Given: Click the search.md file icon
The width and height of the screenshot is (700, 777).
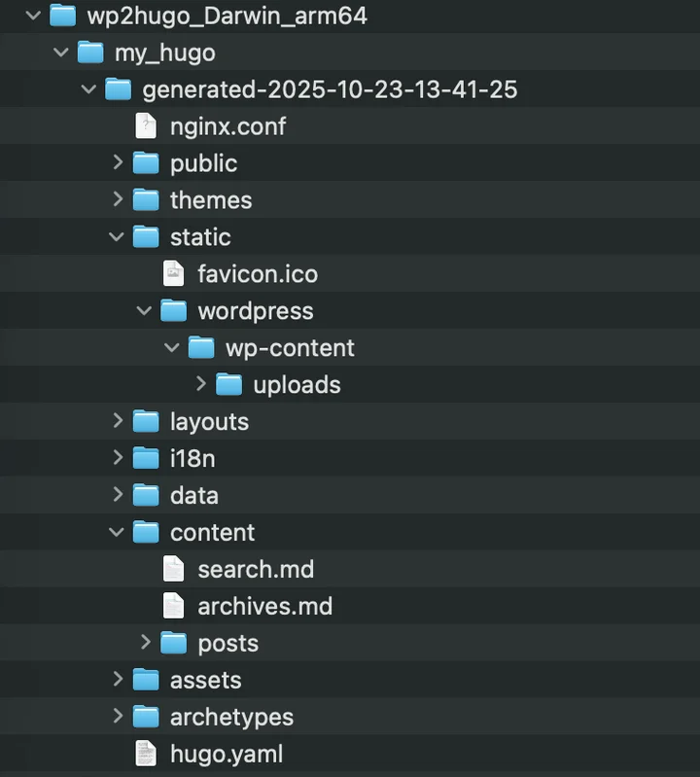Looking at the screenshot, I should coord(173,569).
